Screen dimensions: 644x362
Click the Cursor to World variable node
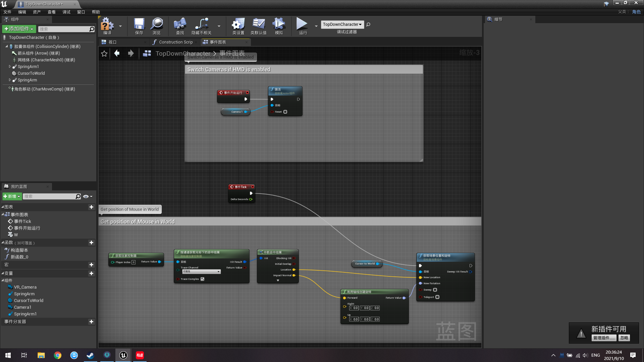pyautogui.click(x=366, y=264)
